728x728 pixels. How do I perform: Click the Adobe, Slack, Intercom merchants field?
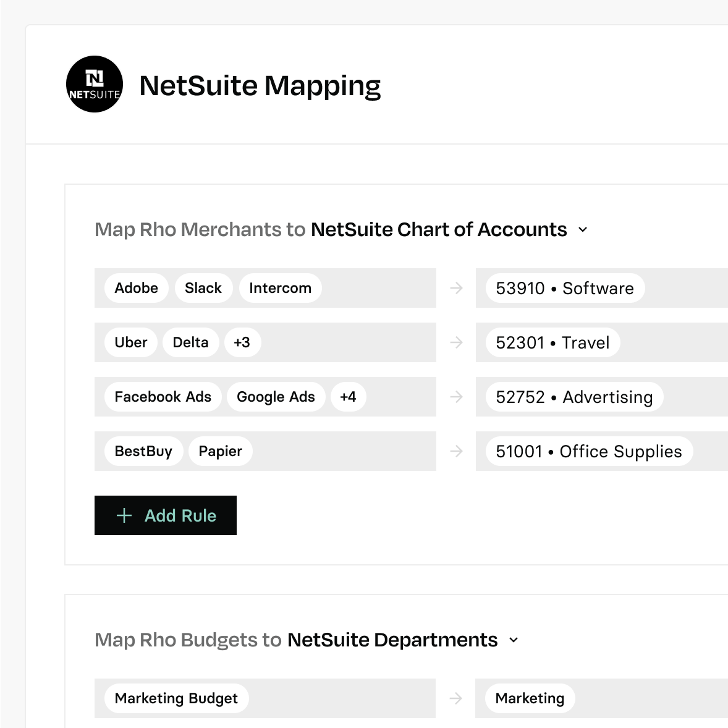265,288
